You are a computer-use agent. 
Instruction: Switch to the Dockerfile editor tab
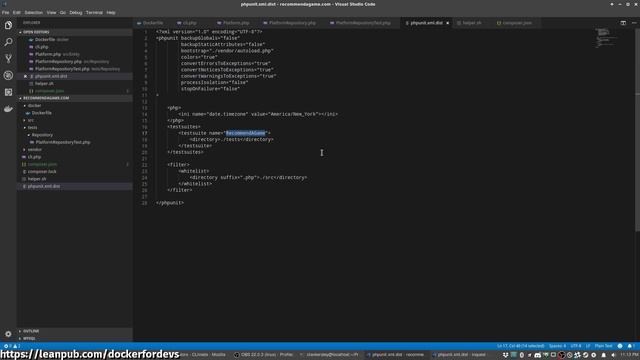click(x=153, y=23)
